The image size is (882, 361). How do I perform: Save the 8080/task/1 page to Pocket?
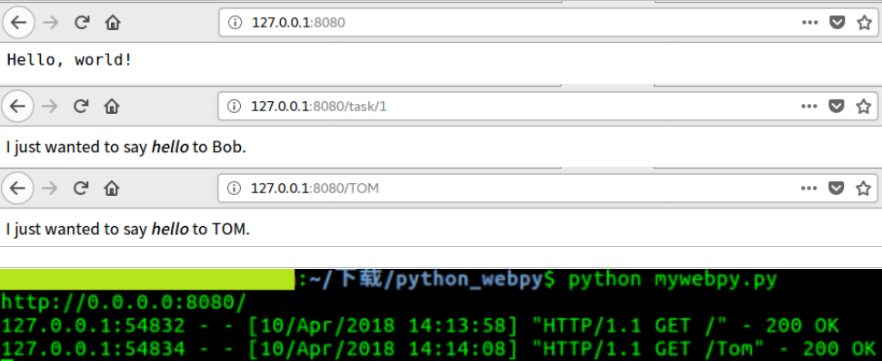click(x=837, y=106)
